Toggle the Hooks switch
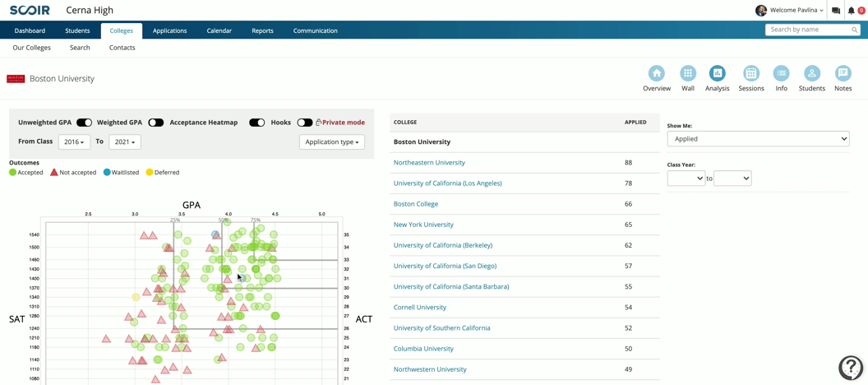868x385 pixels. click(x=305, y=123)
